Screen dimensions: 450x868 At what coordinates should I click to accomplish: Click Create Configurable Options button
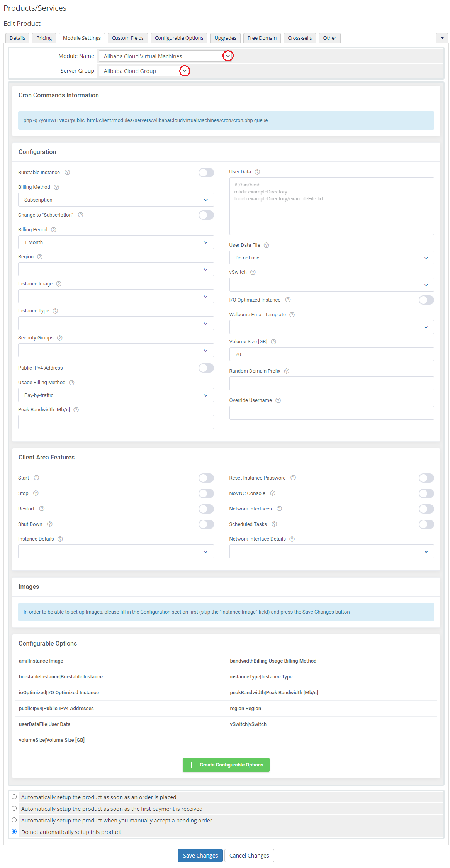coord(226,765)
